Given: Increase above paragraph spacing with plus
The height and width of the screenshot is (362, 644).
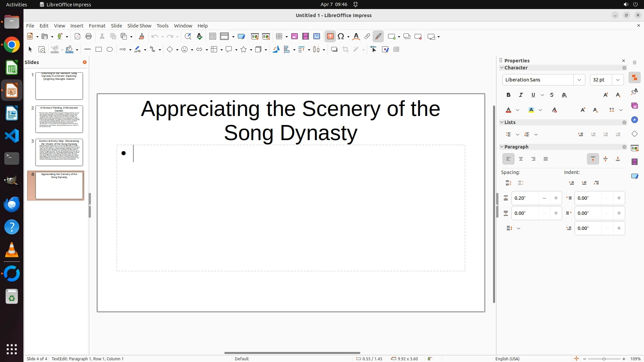Looking at the screenshot, I should (556, 198).
